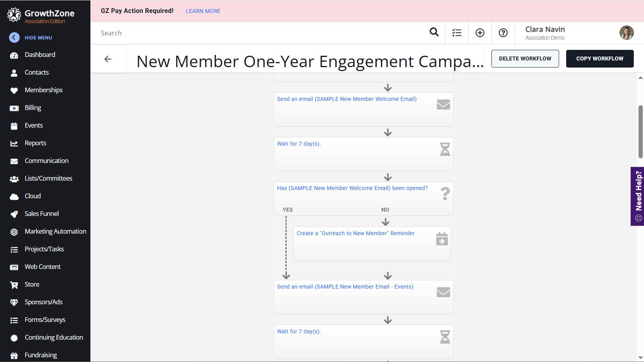644x362 pixels.
Task: Click the Search input field
Action: pyautogui.click(x=259, y=33)
